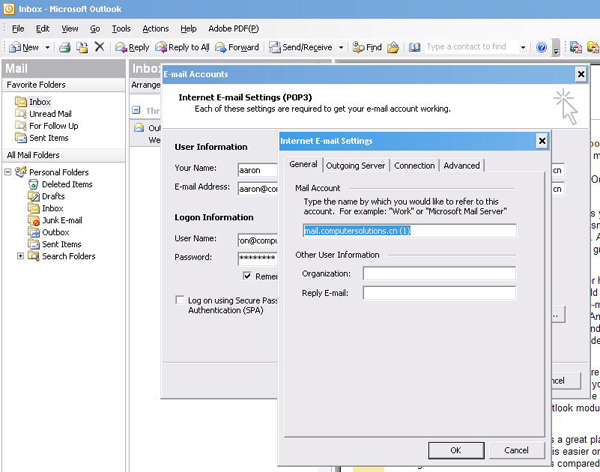Switch to the General tab
The width and height of the screenshot is (600, 472).
303,164
